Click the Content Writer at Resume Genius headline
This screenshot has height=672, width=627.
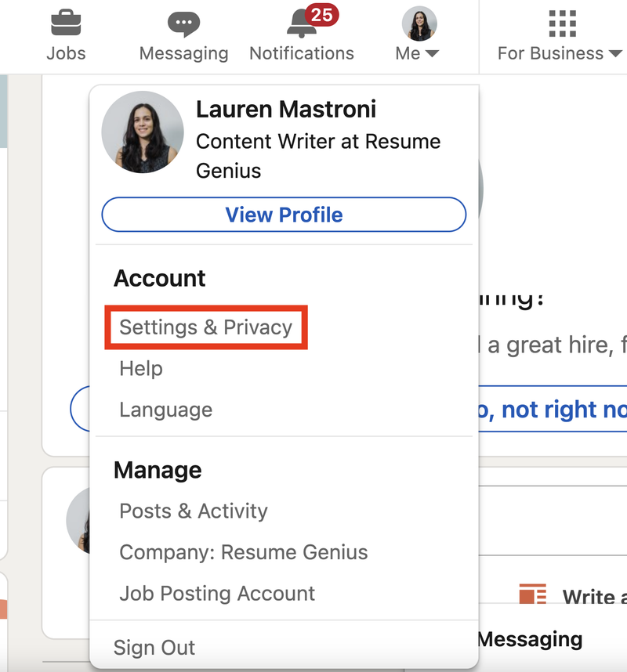click(318, 156)
